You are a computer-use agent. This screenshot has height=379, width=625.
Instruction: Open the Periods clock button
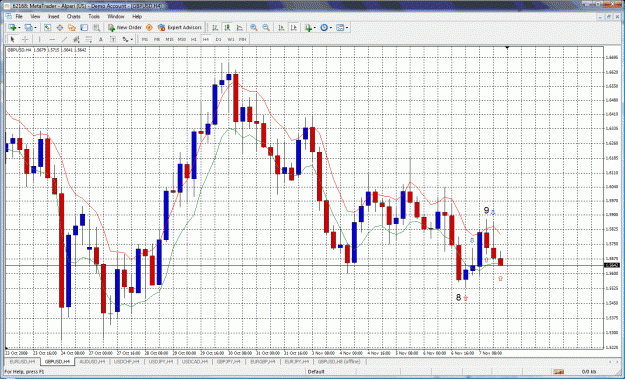(324, 27)
